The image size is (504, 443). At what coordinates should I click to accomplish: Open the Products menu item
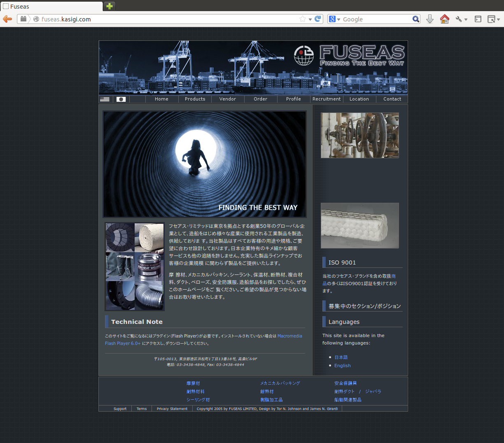point(195,99)
